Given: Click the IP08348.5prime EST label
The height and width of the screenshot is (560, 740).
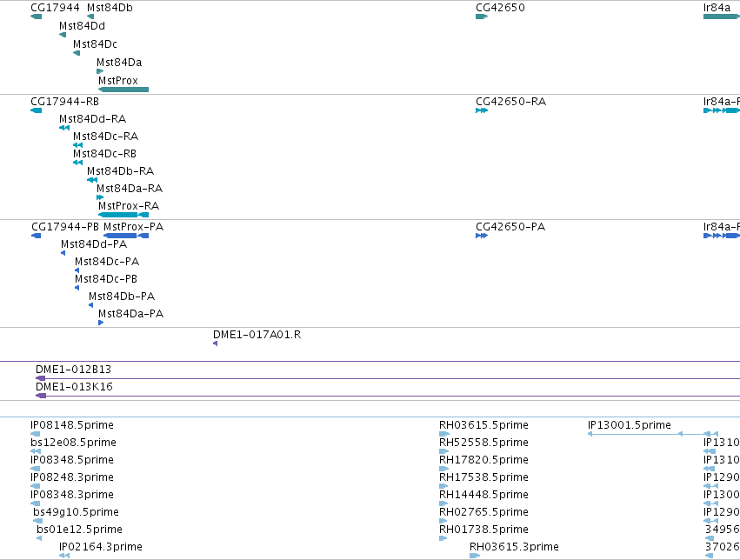Looking at the screenshot, I should (71, 460).
